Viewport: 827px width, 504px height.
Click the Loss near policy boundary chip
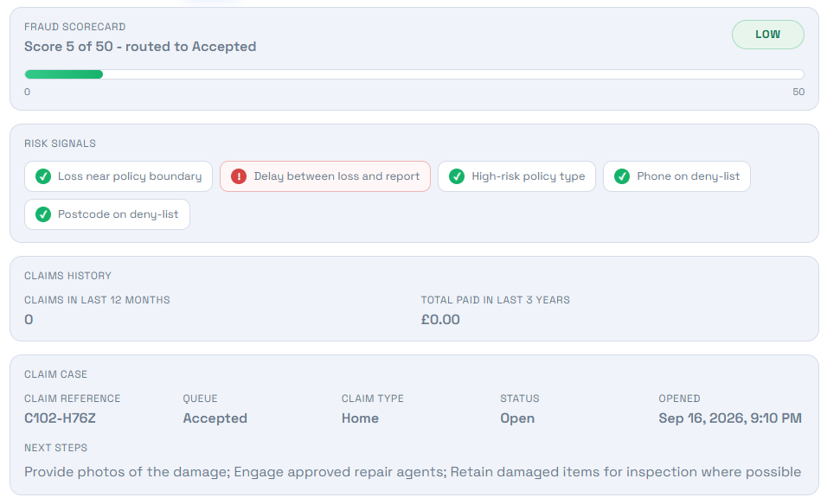point(119,176)
